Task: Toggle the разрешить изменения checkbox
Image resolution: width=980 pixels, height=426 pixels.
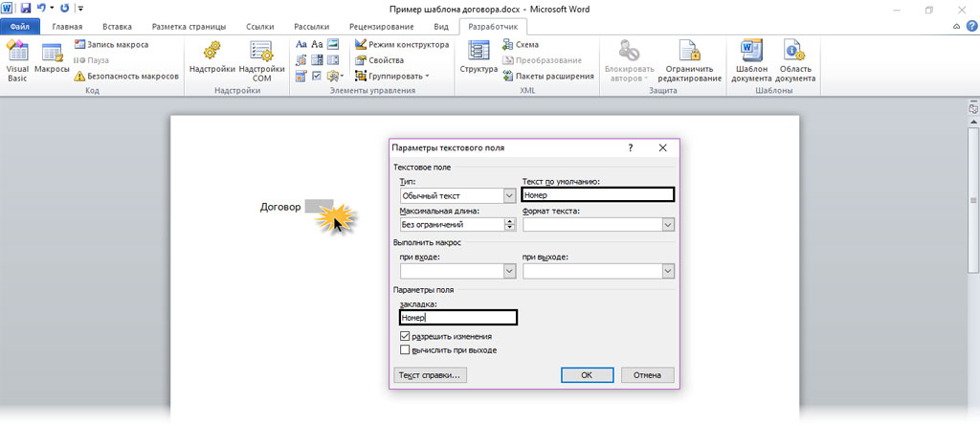Action: (x=405, y=337)
